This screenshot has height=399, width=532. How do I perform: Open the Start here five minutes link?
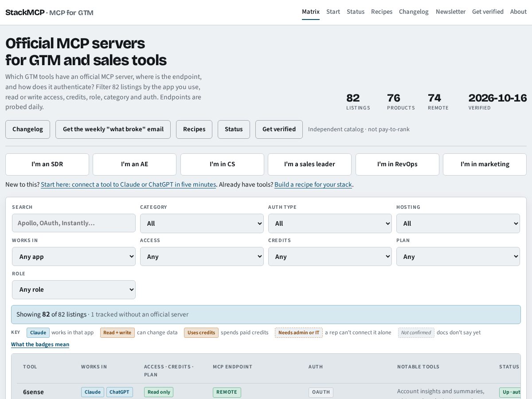pos(129,184)
